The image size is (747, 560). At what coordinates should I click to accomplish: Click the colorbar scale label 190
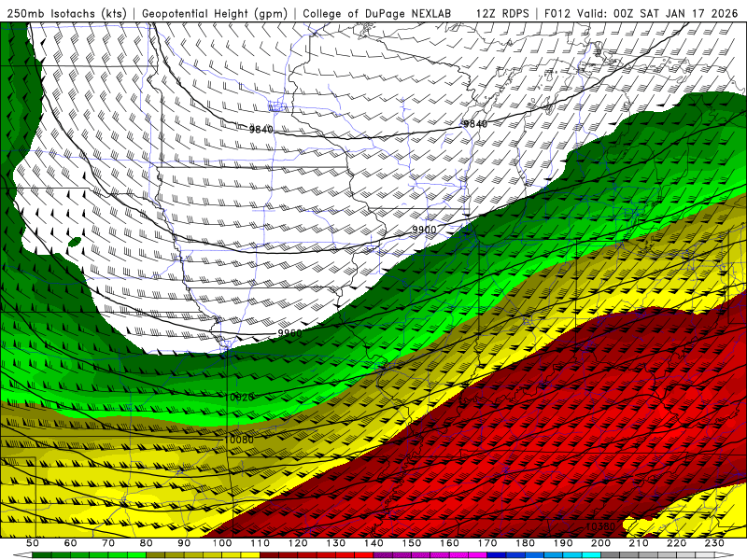point(563,543)
